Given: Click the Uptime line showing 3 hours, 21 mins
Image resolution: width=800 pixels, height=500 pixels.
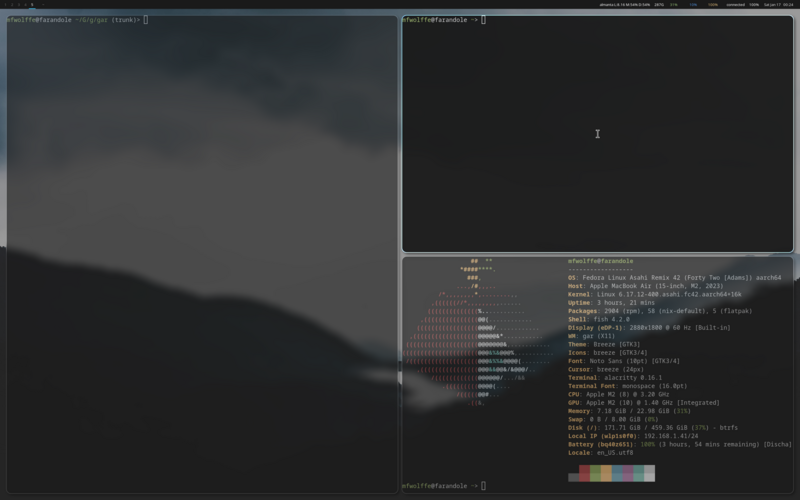Looking at the screenshot, I should pyautogui.click(x=611, y=303).
